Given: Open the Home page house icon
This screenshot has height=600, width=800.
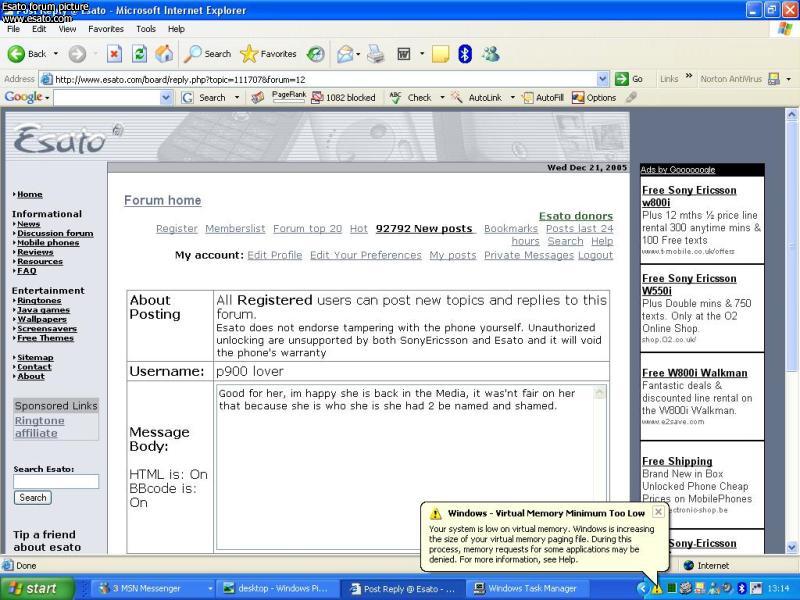Looking at the screenshot, I should 164,54.
